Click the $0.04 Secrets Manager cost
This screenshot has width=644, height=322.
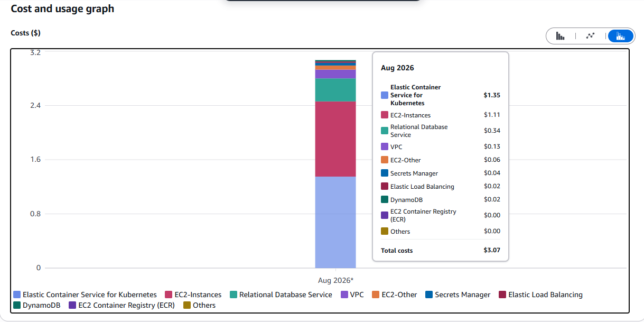(492, 173)
